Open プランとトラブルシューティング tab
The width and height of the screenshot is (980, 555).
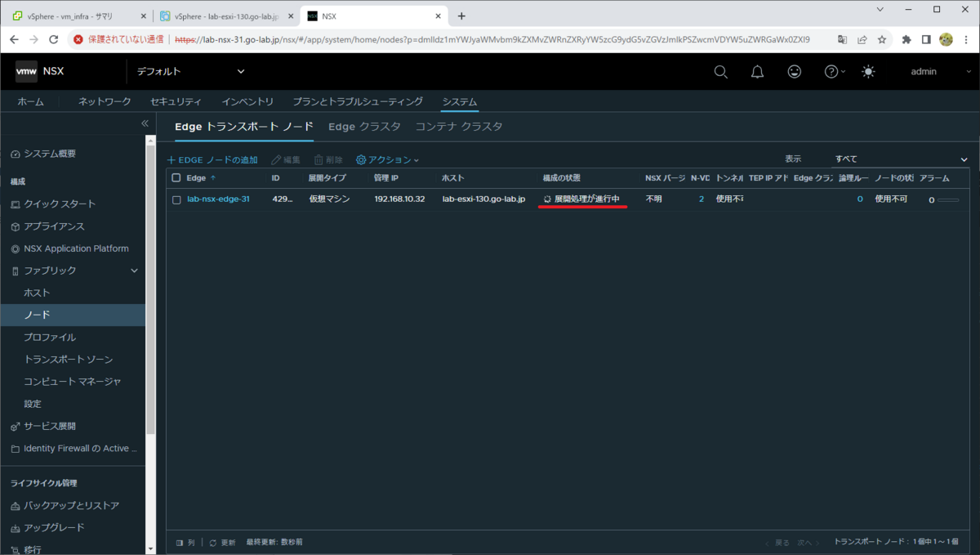[358, 101]
